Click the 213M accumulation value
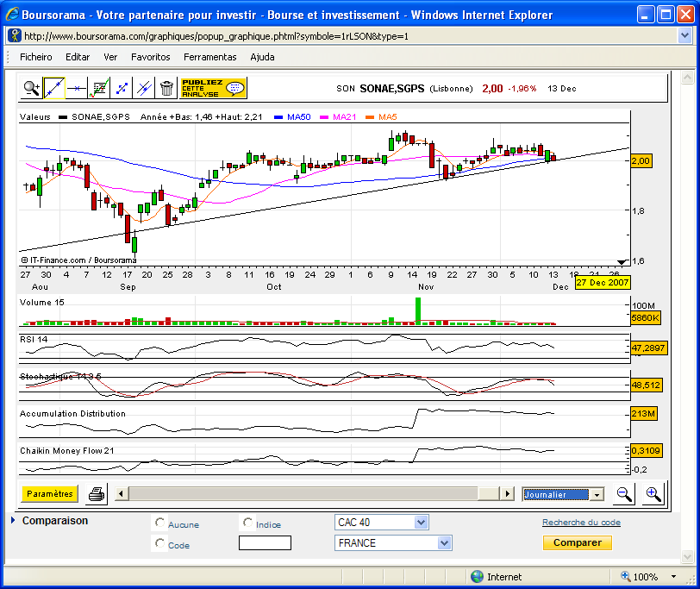 click(x=643, y=413)
